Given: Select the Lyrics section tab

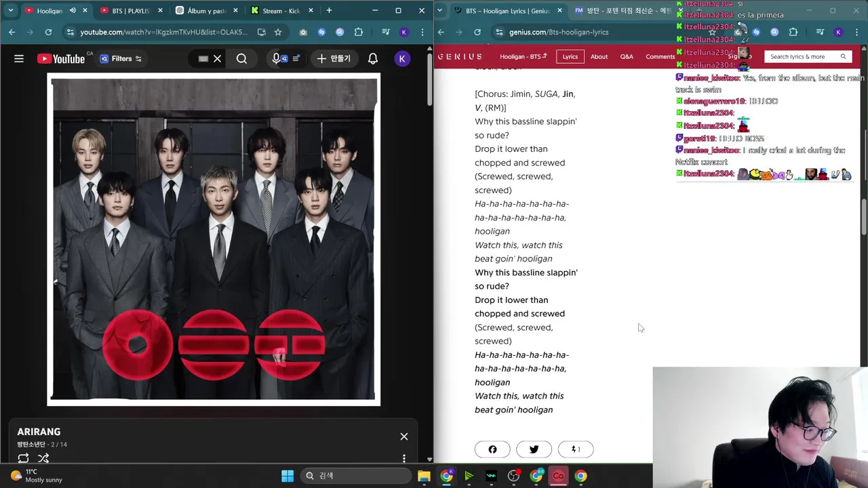Looking at the screenshot, I should 570,56.
